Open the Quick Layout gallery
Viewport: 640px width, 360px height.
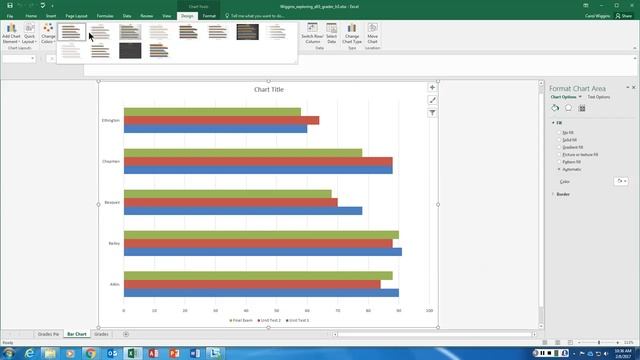[29, 33]
